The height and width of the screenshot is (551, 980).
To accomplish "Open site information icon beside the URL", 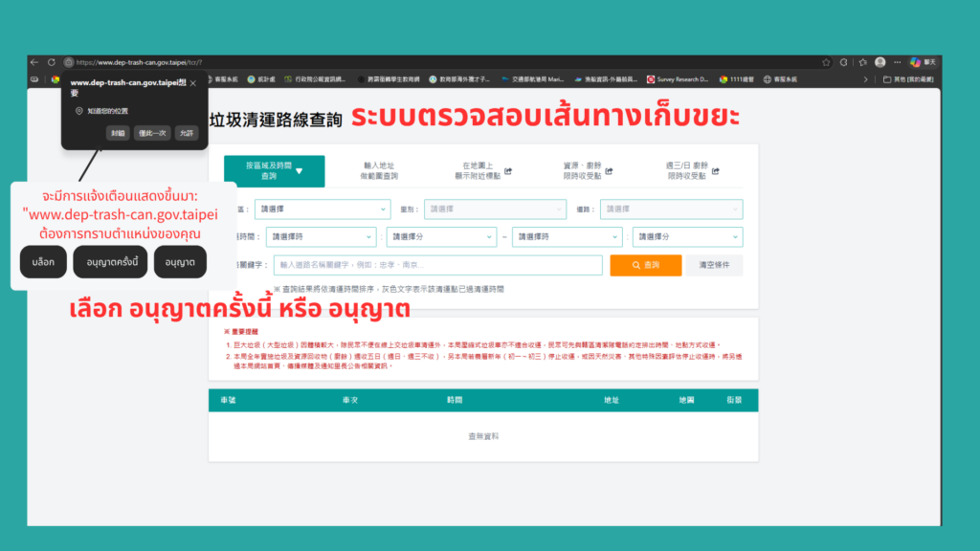I will [x=69, y=62].
